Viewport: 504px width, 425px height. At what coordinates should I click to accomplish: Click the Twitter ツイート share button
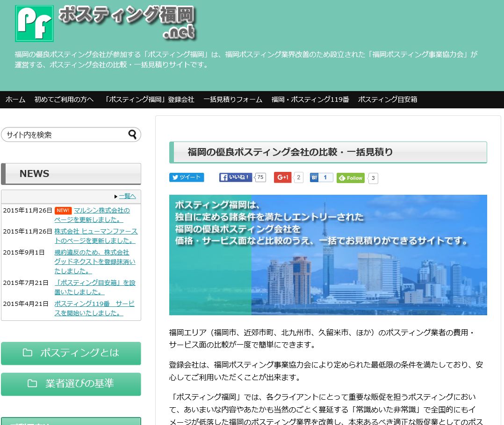(x=187, y=177)
